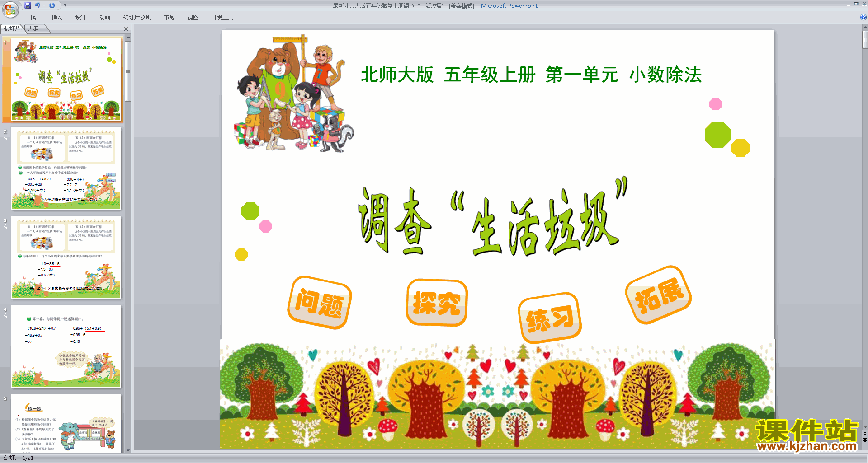This screenshot has height=463, width=868.
Task: Select the green header text 北师大版 五年级上册
Action: (531, 75)
